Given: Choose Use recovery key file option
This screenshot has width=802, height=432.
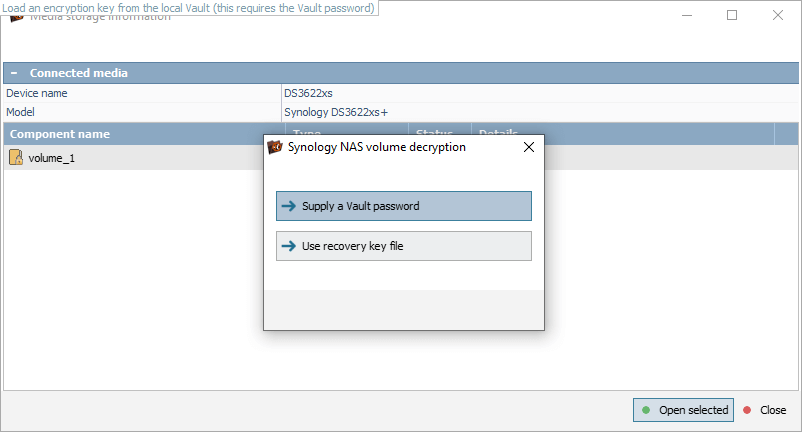Looking at the screenshot, I should 403,246.
